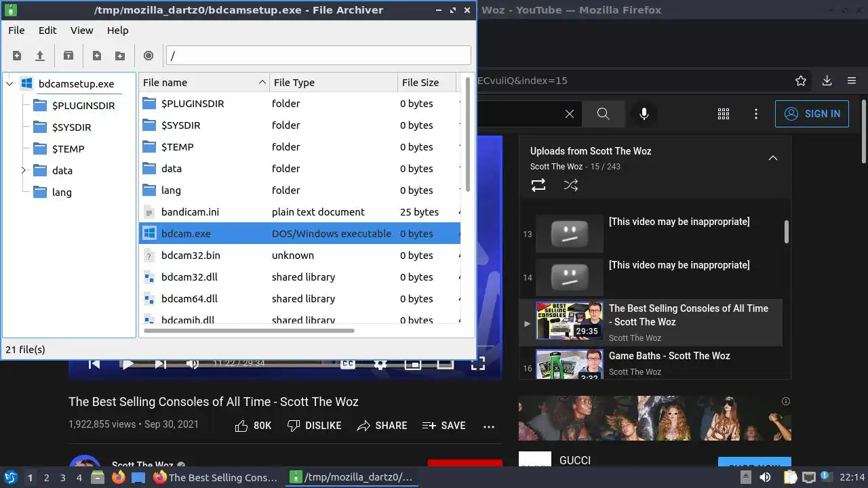Select the $PLUGINSDIR row in file list
868x488 pixels.
coord(300,104)
